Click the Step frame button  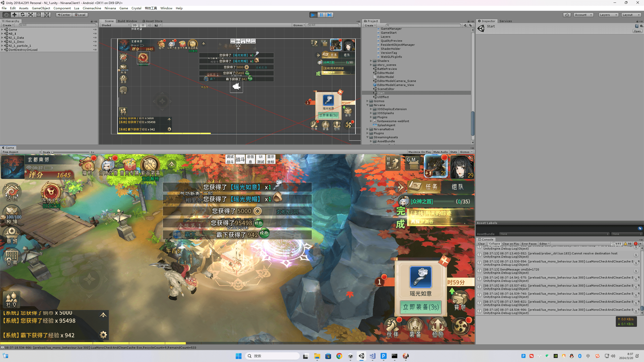tap(329, 15)
